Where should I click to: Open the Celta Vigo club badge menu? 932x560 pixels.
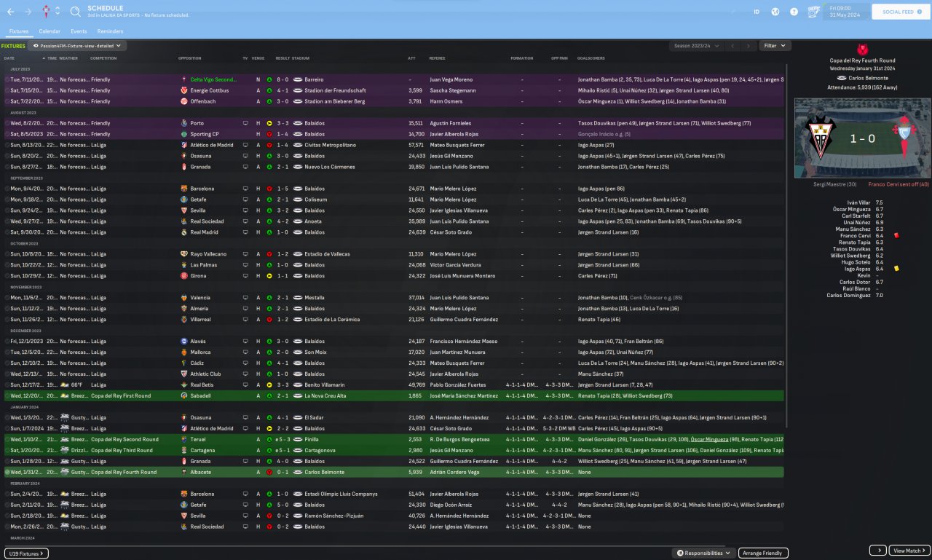coord(46,12)
